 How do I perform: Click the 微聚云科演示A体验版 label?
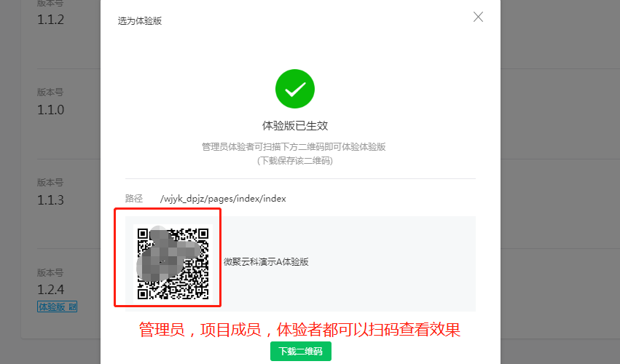[x=266, y=261]
